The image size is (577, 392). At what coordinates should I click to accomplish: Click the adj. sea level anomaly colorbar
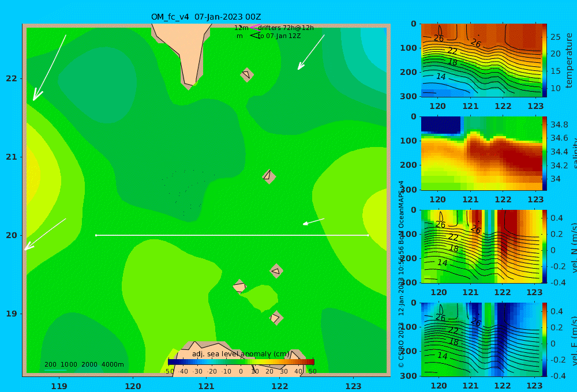pos(241,362)
